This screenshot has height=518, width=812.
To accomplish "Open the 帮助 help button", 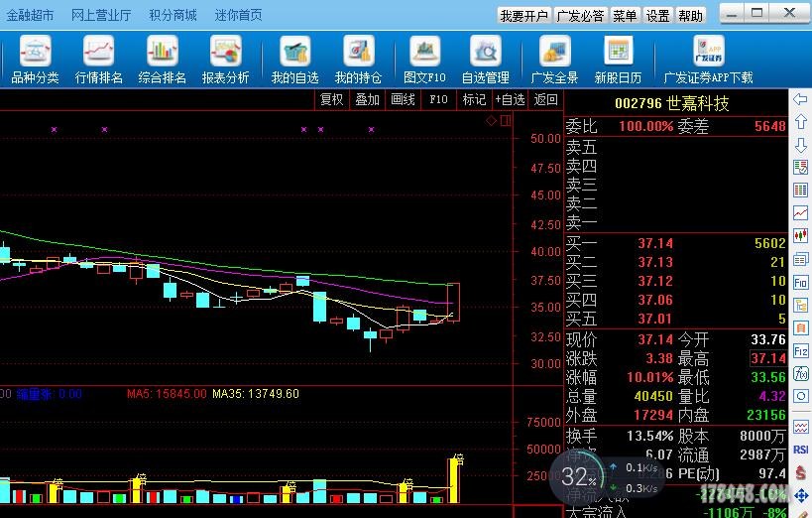I will coord(691,16).
